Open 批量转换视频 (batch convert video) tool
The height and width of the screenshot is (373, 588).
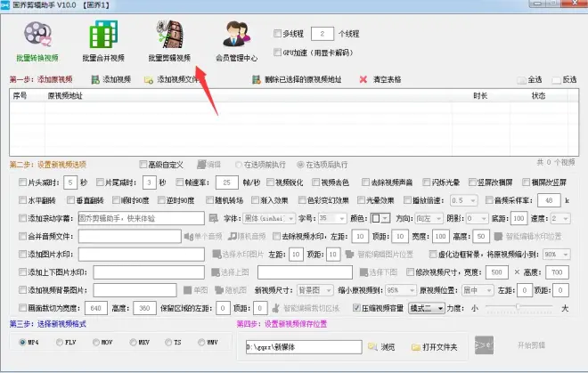tap(36, 41)
